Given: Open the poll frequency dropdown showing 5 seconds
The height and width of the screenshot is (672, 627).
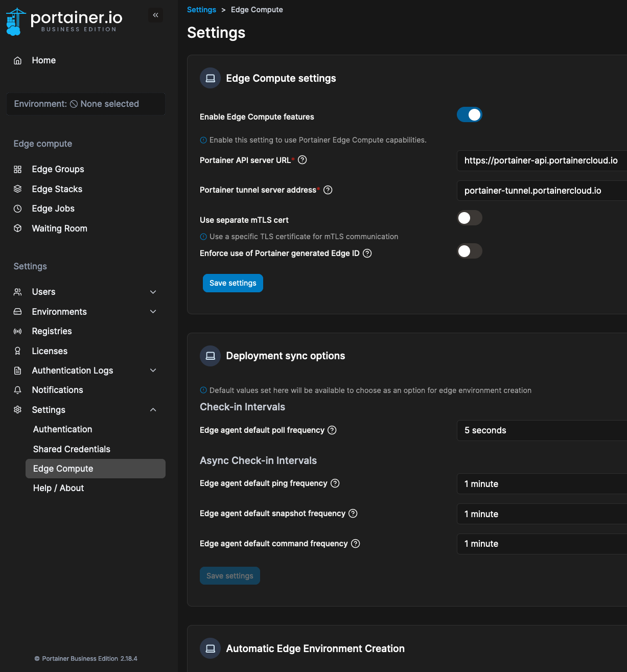Looking at the screenshot, I should [x=542, y=430].
